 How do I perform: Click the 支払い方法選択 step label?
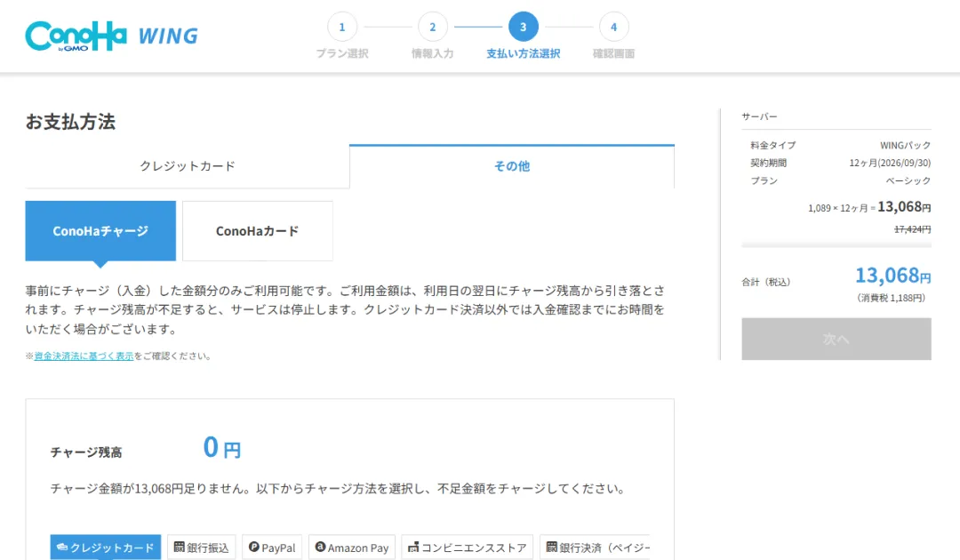pyautogui.click(x=523, y=54)
